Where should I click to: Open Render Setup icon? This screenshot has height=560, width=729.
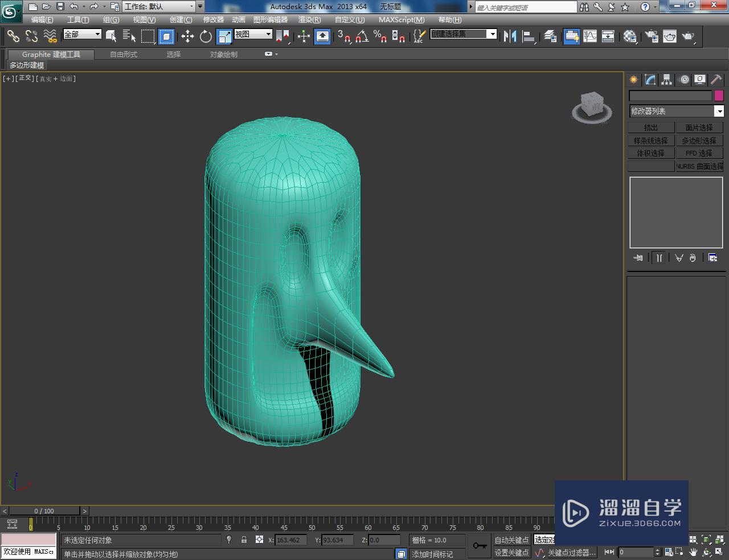pos(652,36)
